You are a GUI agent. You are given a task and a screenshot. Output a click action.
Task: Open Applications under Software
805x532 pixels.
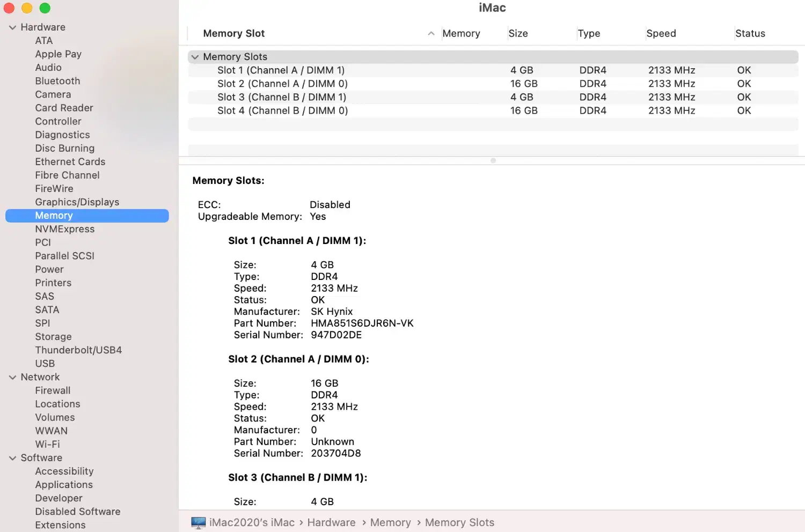pyautogui.click(x=64, y=485)
